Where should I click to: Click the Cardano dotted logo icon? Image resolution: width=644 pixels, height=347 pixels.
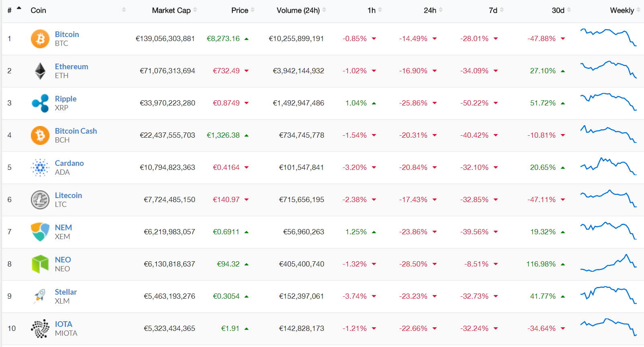tap(40, 167)
